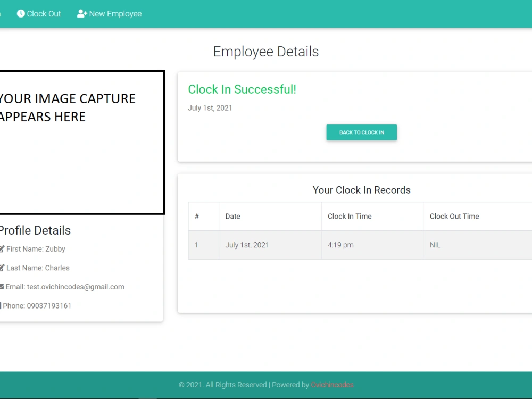
Task: Click the edit icon next to First Name
Action: pos(2,249)
